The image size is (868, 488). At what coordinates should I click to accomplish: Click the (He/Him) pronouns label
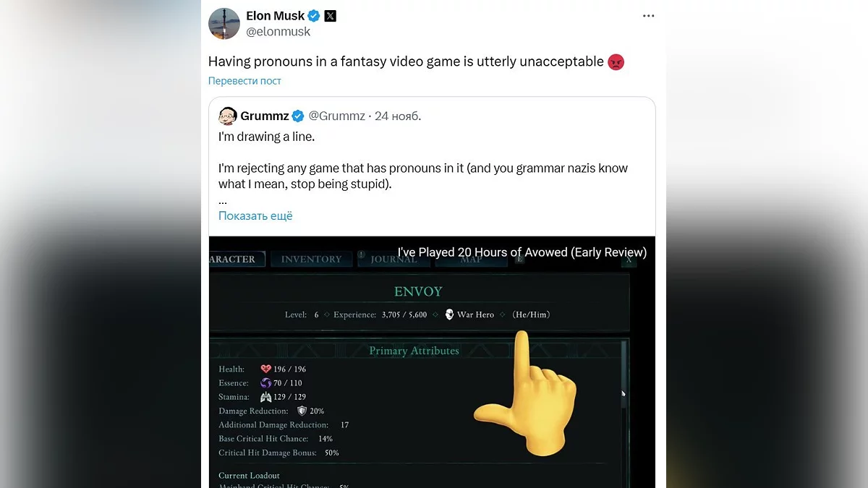pyautogui.click(x=531, y=314)
